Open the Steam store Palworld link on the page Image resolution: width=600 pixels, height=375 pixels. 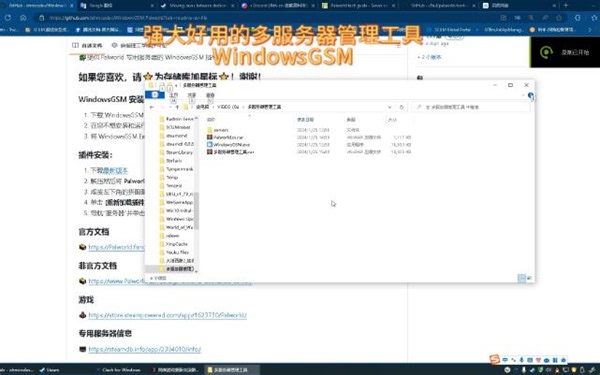click(168, 315)
